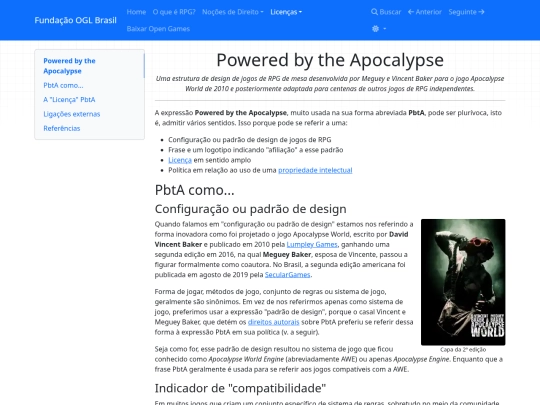The image size is (540, 405).
Task: Open the propriedade intelectual link
Action: pos(315,170)
